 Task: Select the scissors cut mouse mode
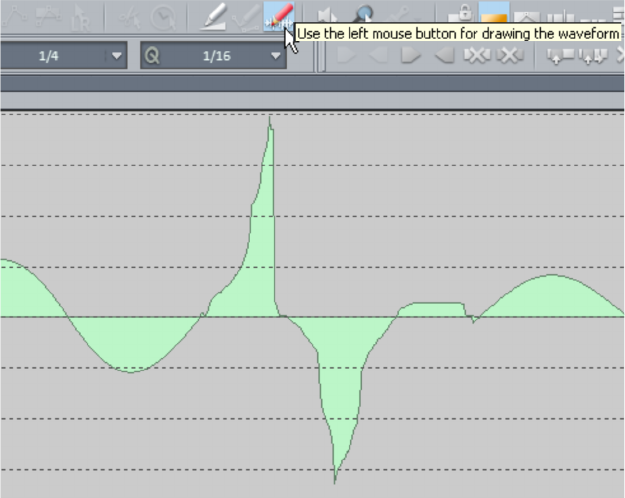[130, 18]
